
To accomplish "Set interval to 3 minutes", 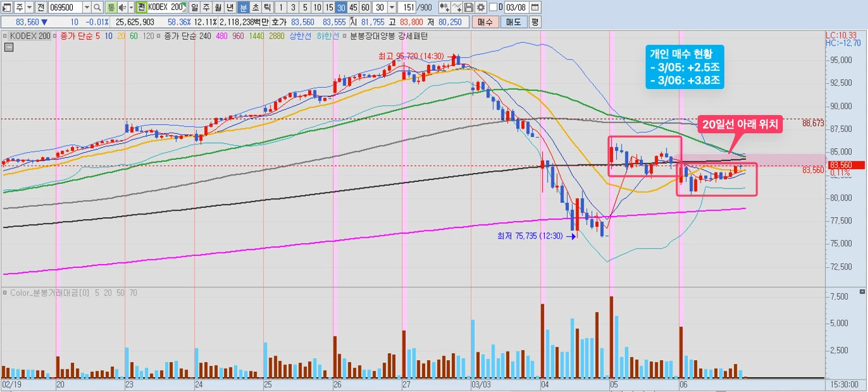I will coord(293,7).
